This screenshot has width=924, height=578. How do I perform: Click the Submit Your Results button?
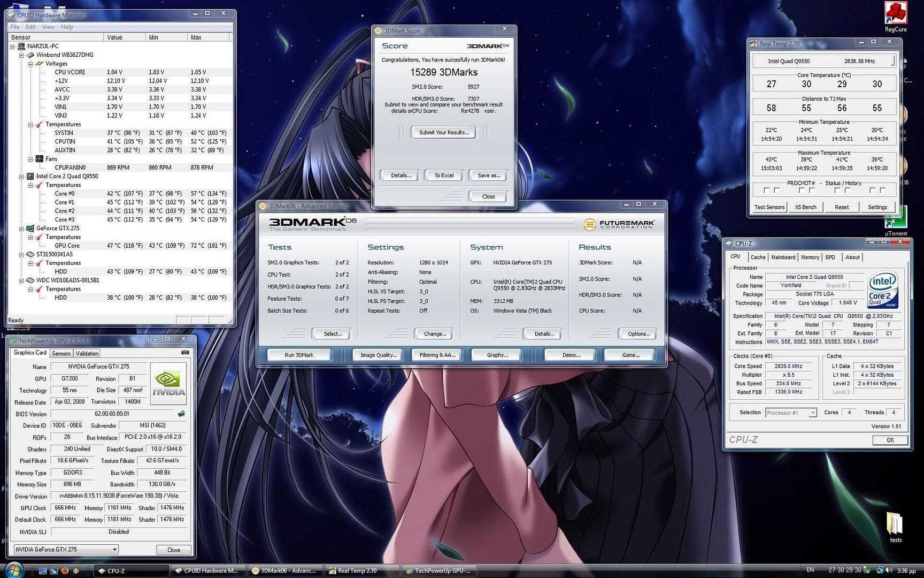443,132
